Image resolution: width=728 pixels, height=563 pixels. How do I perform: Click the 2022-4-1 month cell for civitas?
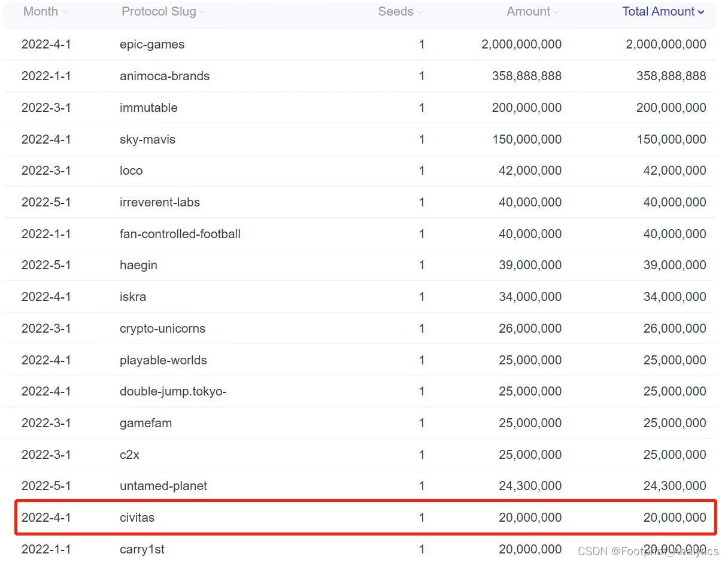[46, 518]
